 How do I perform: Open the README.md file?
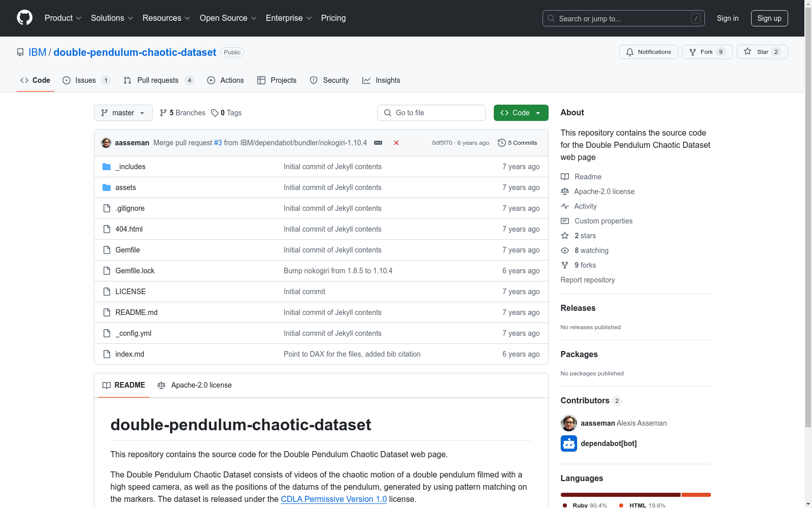tap(137, 312)
